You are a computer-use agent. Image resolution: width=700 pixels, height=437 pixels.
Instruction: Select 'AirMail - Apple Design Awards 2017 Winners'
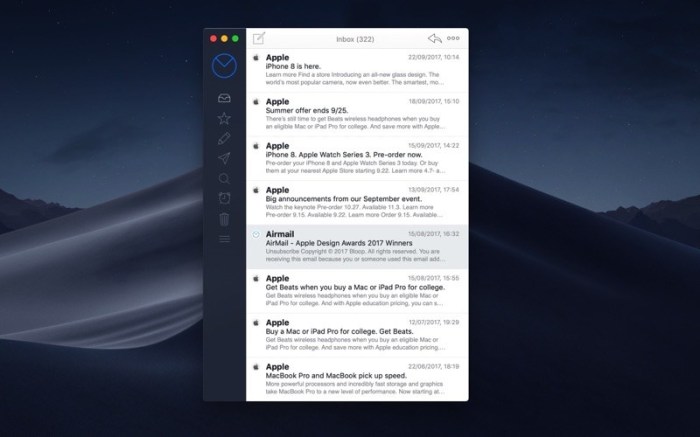pos(357,247)
